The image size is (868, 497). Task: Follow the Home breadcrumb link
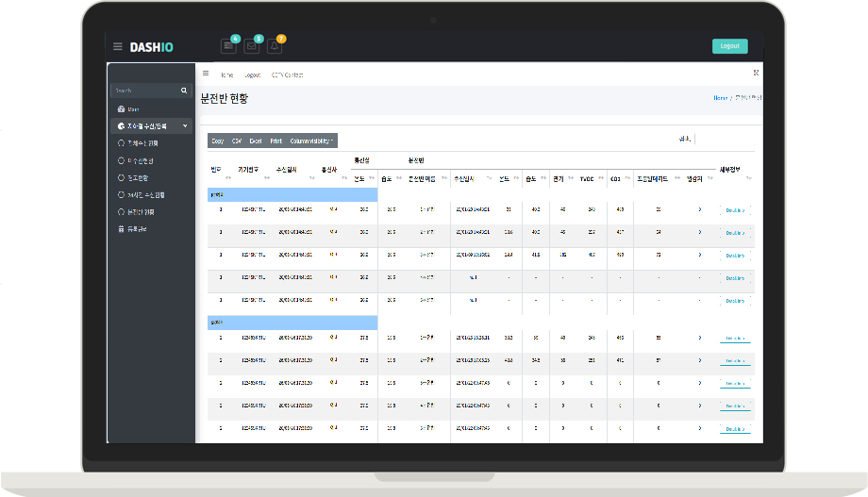point(720,98)
